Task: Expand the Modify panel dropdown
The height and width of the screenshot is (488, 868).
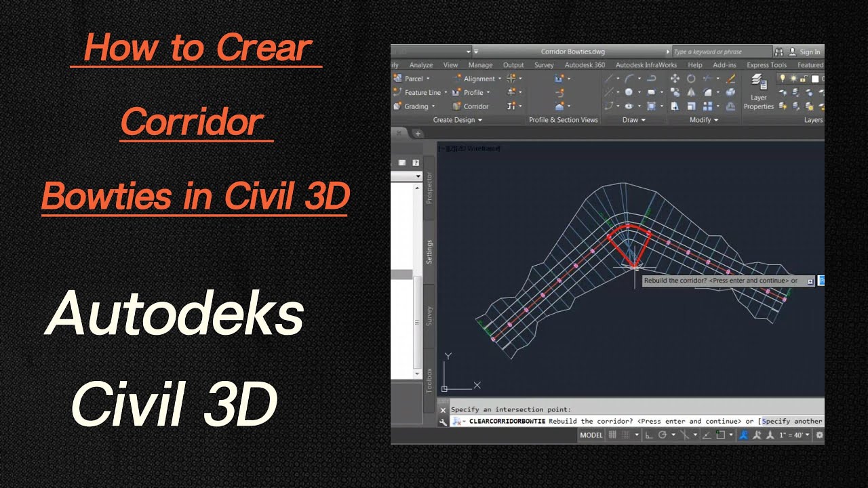Action: [704, 120]
